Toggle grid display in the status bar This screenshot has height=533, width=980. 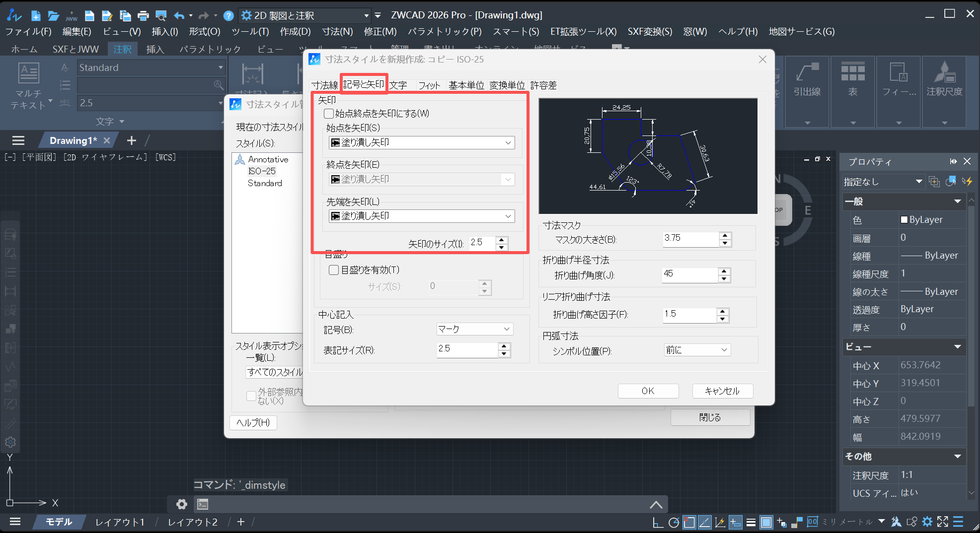tap(766, 522)
